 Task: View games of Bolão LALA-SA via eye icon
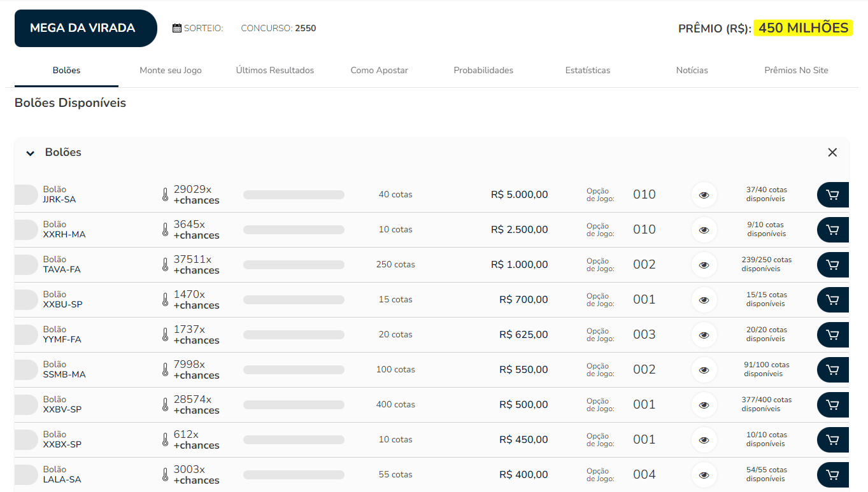(704, 475)
